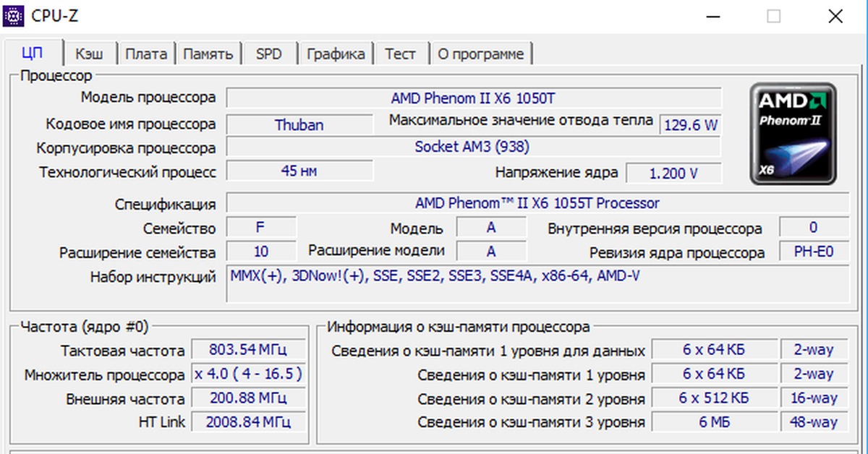Click the 129.6 W heat dissipation value
868x454 pixels.
690,124
